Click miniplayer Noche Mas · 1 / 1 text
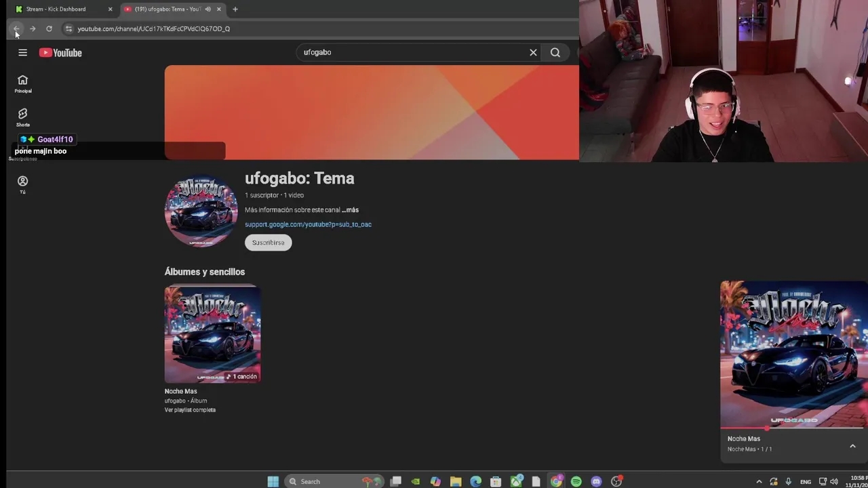868x488 pixels. click(x=749, y=449)
